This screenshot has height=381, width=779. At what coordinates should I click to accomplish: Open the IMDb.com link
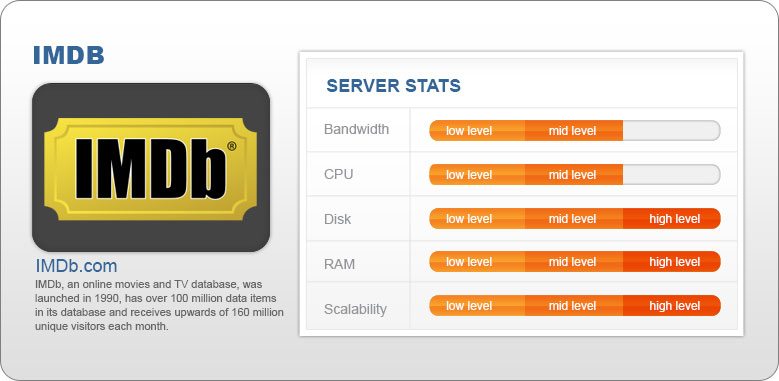[x=77, y=266]
